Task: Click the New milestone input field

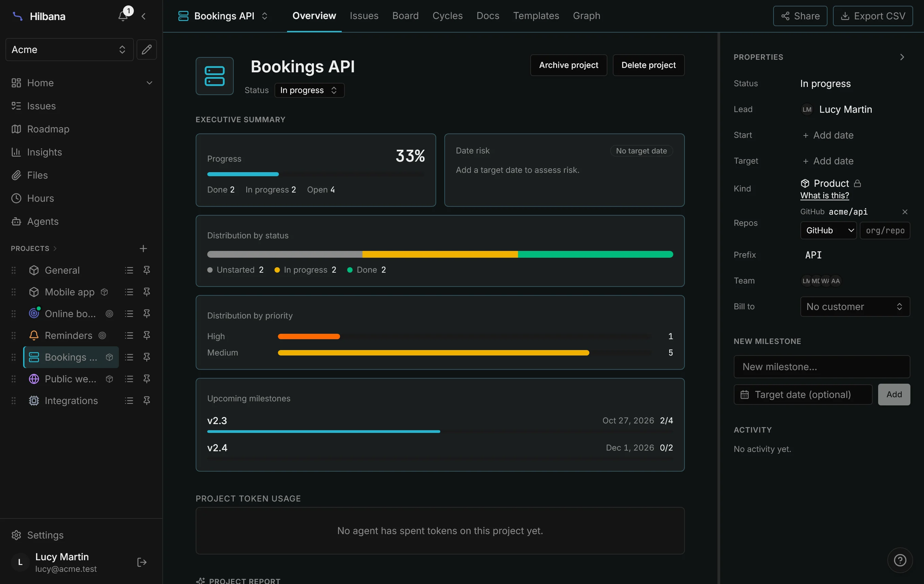Action: tap(821, 367)
